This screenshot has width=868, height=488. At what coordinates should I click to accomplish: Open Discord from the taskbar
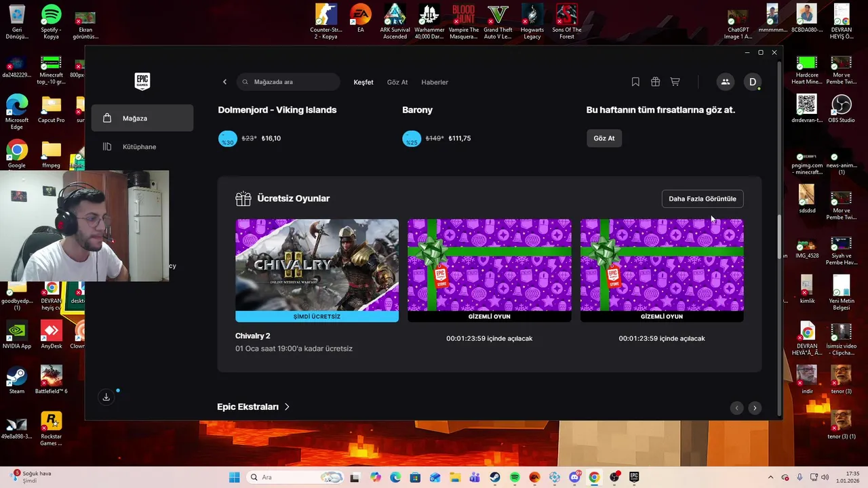(575, 477)
